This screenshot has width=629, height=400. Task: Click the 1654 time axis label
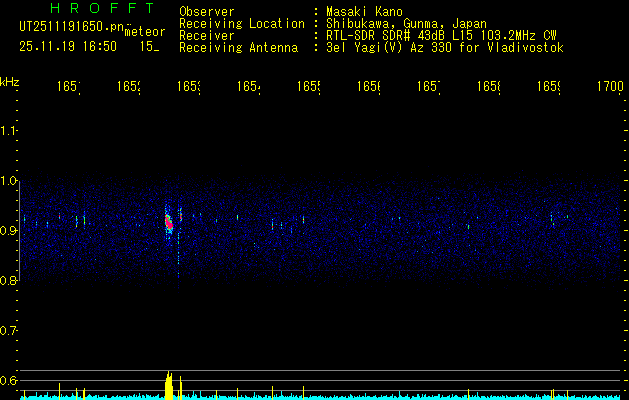click(x=249, y=86)
